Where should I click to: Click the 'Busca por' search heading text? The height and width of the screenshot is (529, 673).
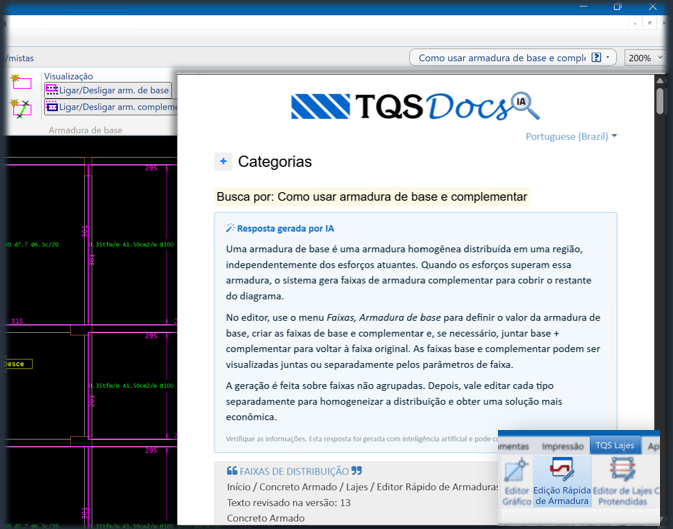pyautogui.click(x=371, y=197)
